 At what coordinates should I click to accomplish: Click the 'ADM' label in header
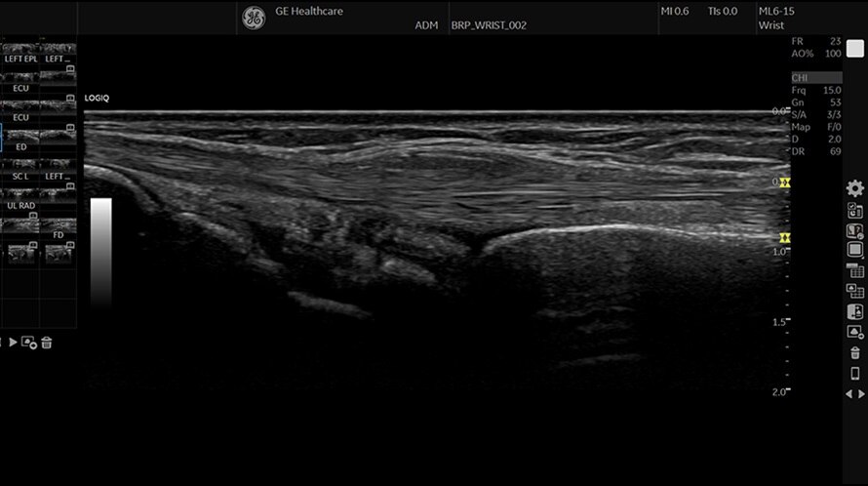pyautogui.click(x=426, y=25)
